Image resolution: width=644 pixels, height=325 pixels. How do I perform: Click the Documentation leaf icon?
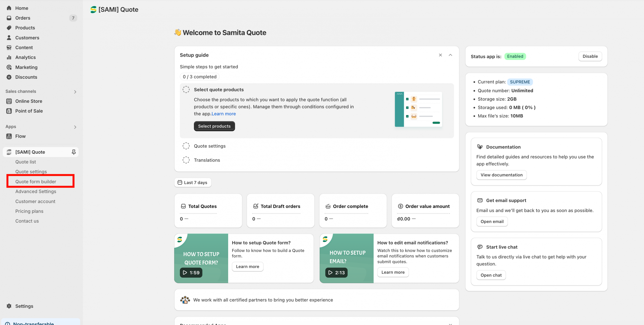point(480,147)
